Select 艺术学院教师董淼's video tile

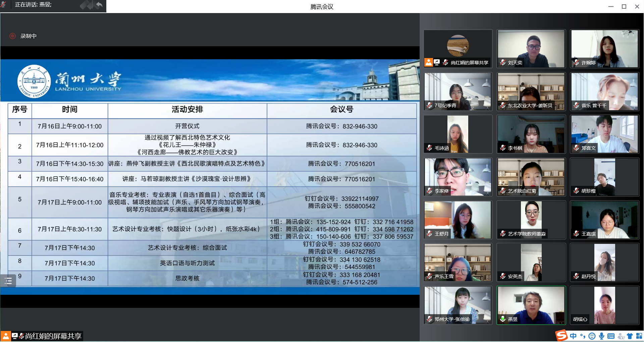tap(531, 220)
